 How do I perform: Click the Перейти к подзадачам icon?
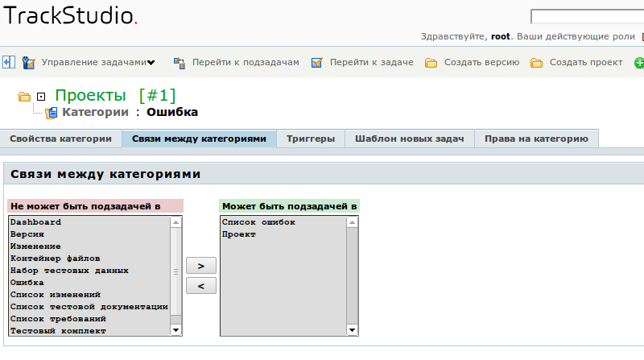point(179,62)
